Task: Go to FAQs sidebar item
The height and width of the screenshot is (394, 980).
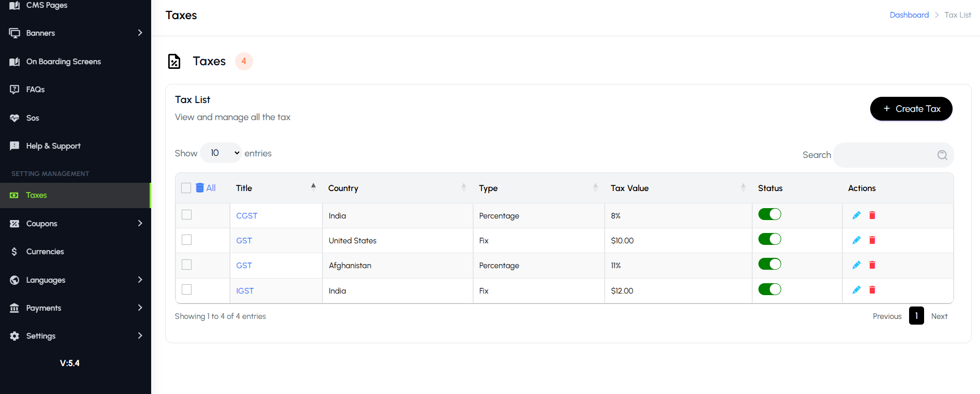Action: tap(35, 90)
